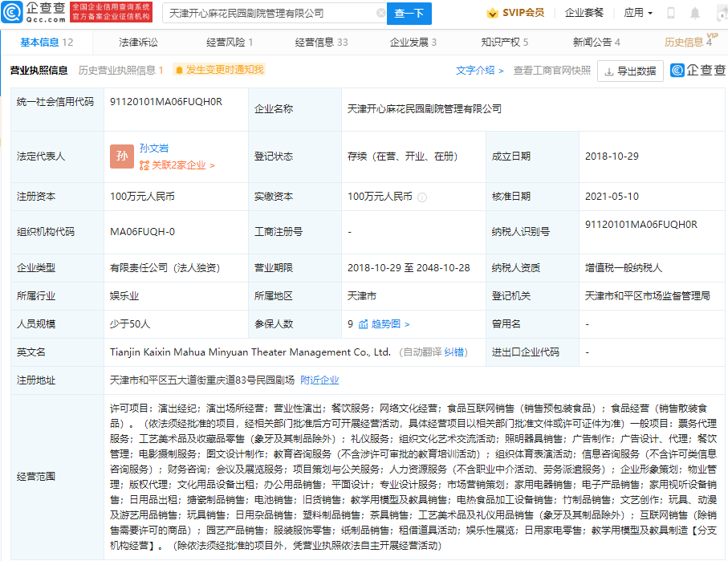Click the related-companies network icon
The image size is (728, 561).
pos(144,165)
